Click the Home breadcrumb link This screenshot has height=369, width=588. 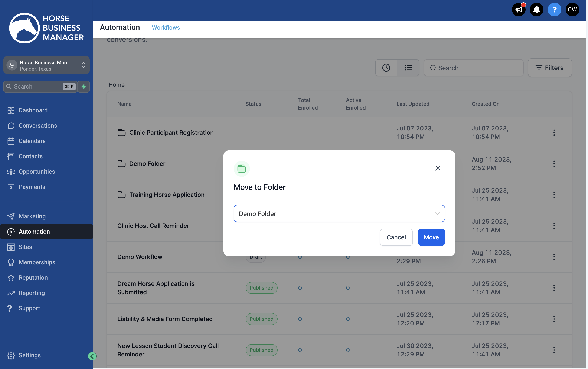pyautogui.click(x=117, y=85)
